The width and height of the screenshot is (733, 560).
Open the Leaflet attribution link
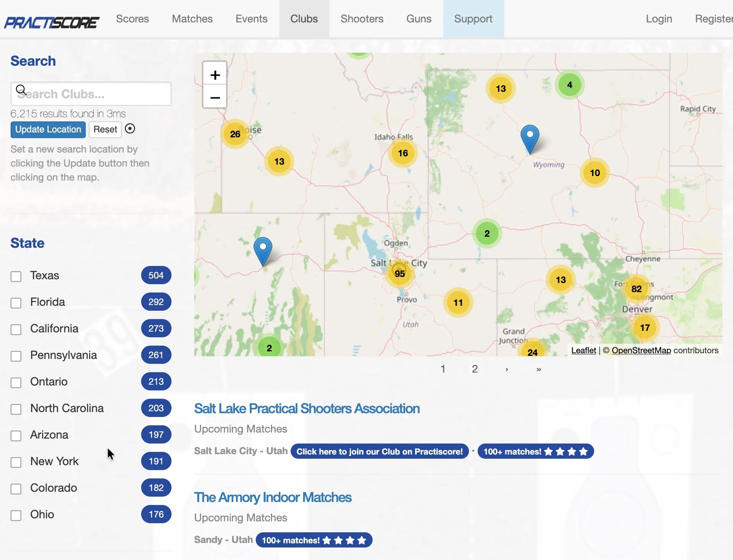583,350
